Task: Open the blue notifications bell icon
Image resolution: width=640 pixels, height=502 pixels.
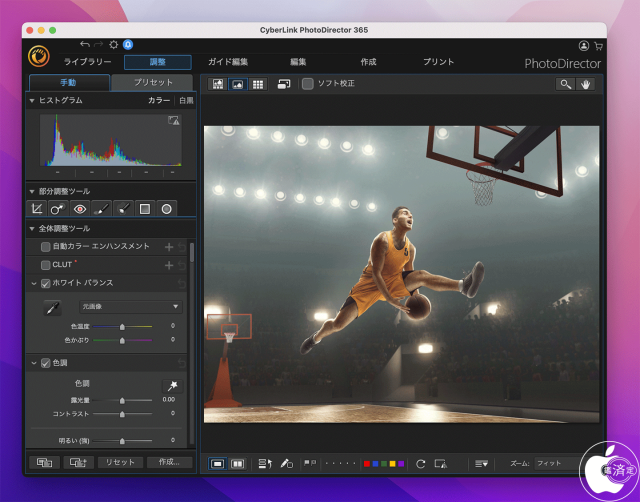Action: click(128, 44)
